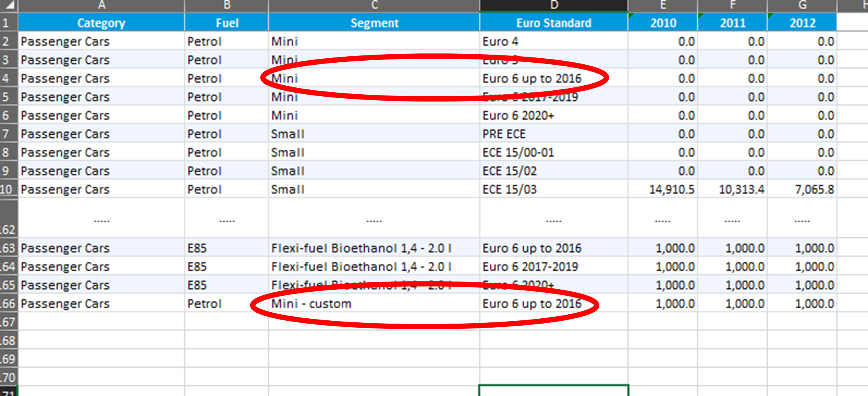Click the 2010 header cell
Viewport: 868px width, 396px height.
pyautogui.click(x=663, y=23)
